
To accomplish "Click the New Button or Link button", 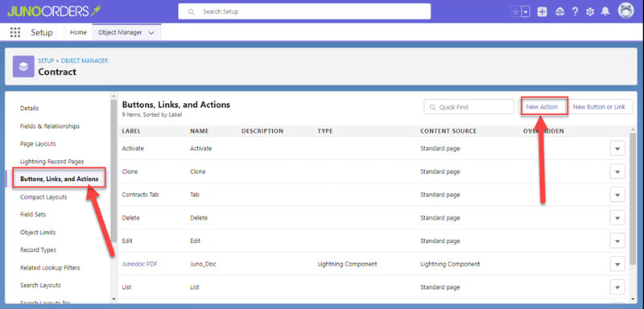I will click(x=599, y=107).
